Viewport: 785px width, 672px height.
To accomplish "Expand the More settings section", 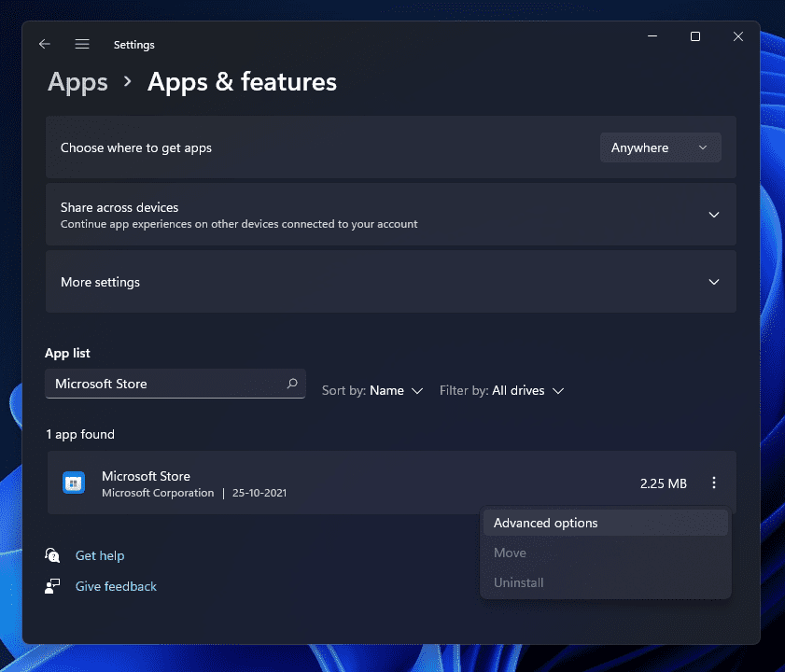I will coord(714,282).
